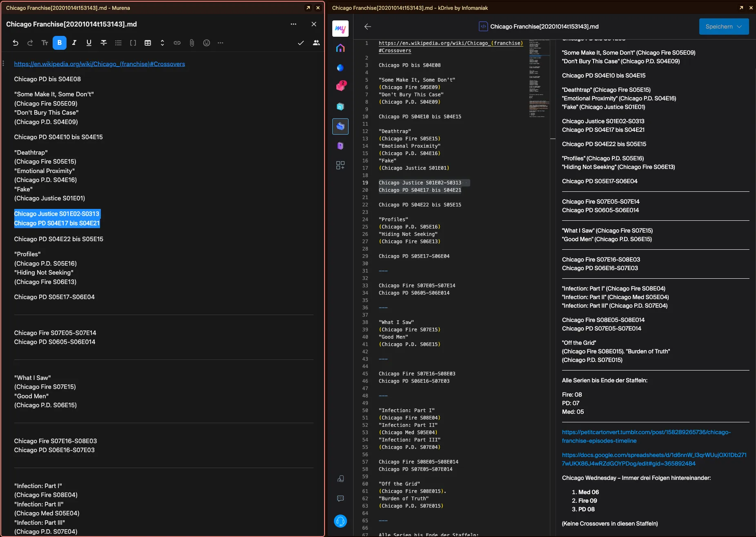Toggle bold formatting off
This screenshot has width=756, height=537.
[x=60, y=43]
